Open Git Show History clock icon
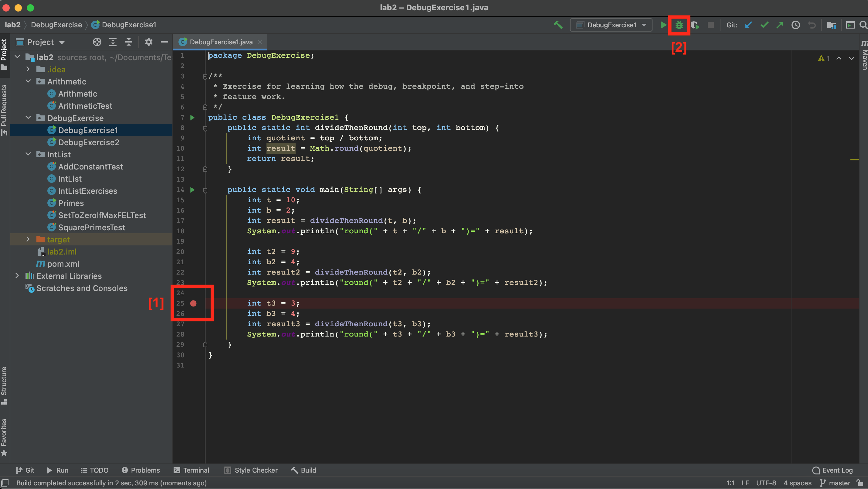This screenshot has height=489, width=868. coord(795,25)
